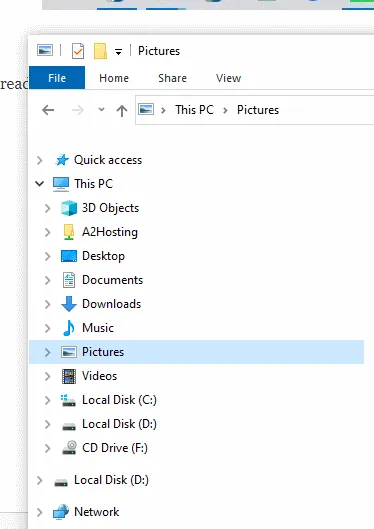Click the pictures icon in address bar

point(146,109)
